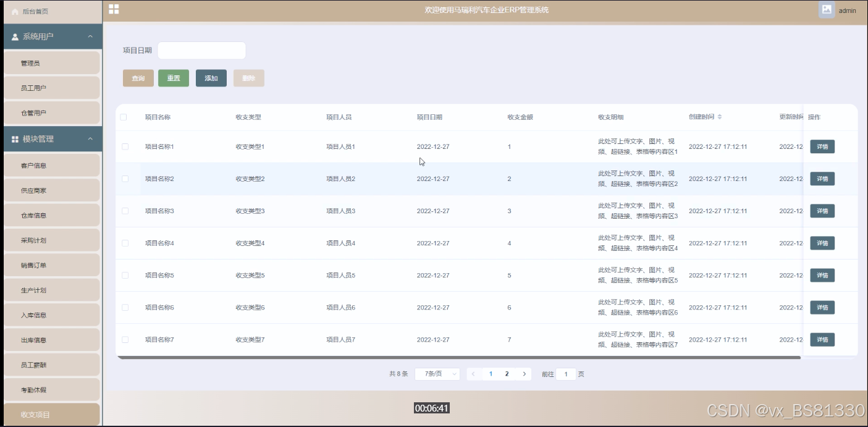Check the box for 项目名称2 row
This screenshot has height=427, width=868.
(125, 179)
